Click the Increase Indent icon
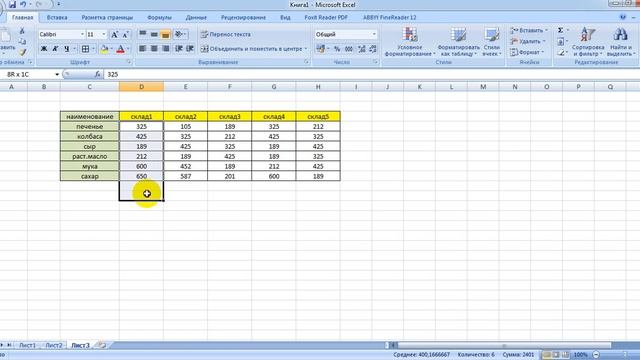The image size is (640, 360). (190, 49)
